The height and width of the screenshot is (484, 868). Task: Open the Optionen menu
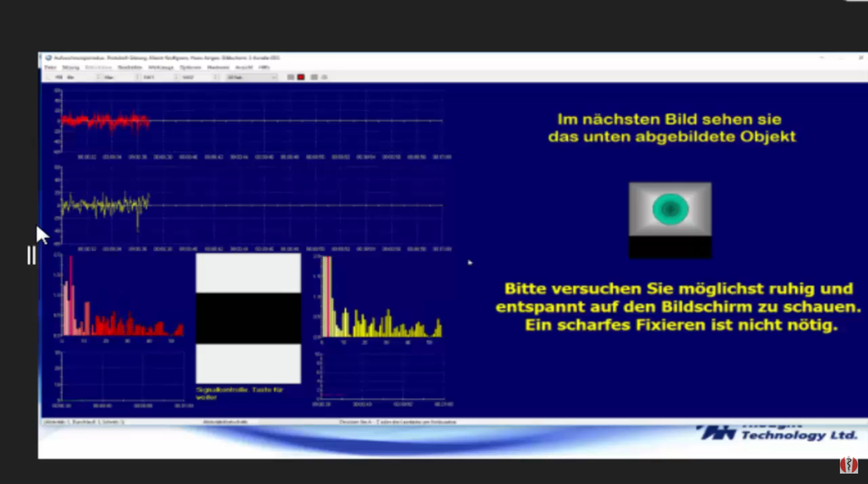(x=191, y=68)
